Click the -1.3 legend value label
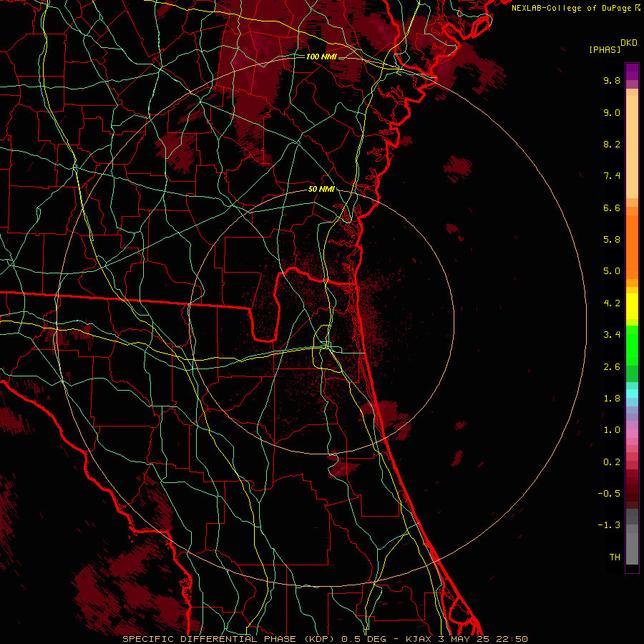This screenshot has width=644, height=644. (609, 525)
